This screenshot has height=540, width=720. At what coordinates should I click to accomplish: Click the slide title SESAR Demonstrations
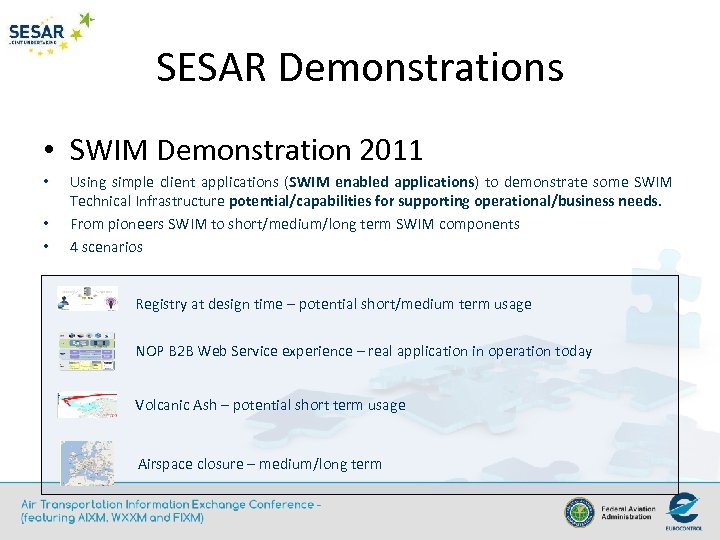[360, 67]
